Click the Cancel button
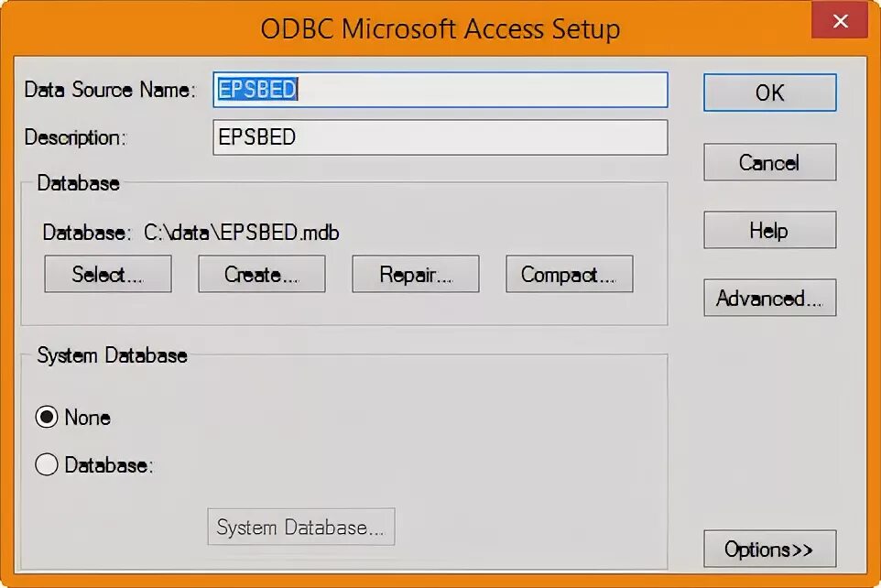 770,162
